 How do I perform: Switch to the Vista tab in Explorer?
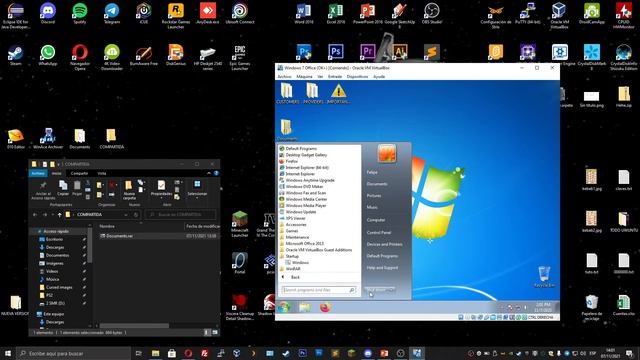click(x=102, y=173)
